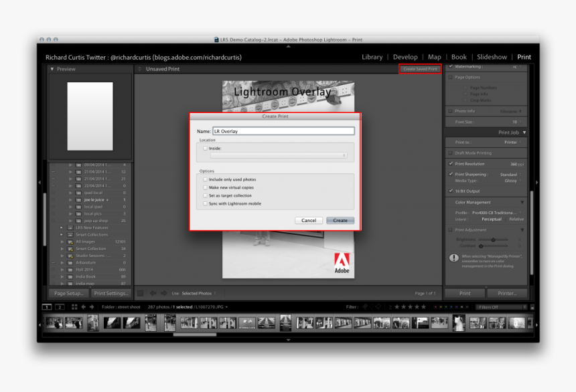Collapse the Print Job panel triangle

(524, 132)
